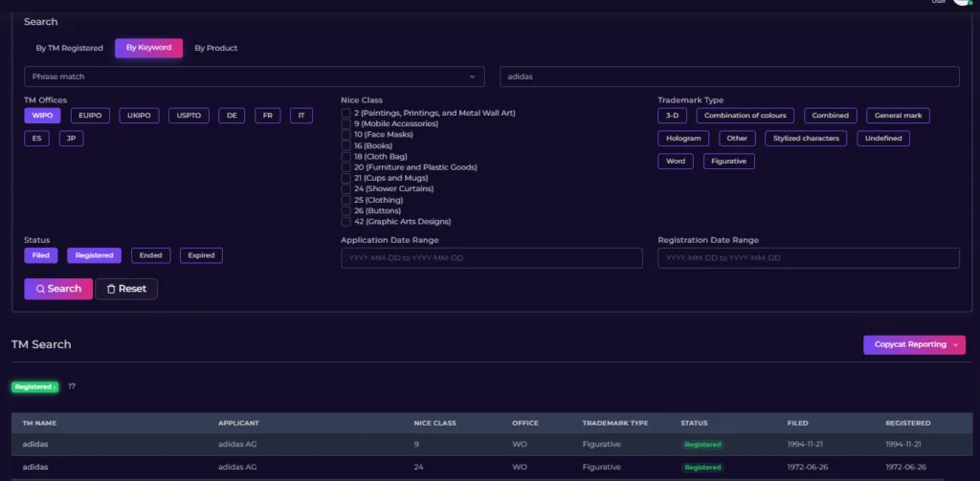Toggle the EUIPO office filter
Viewport: 980px width, 481px height.
click(x=90, y=116)
